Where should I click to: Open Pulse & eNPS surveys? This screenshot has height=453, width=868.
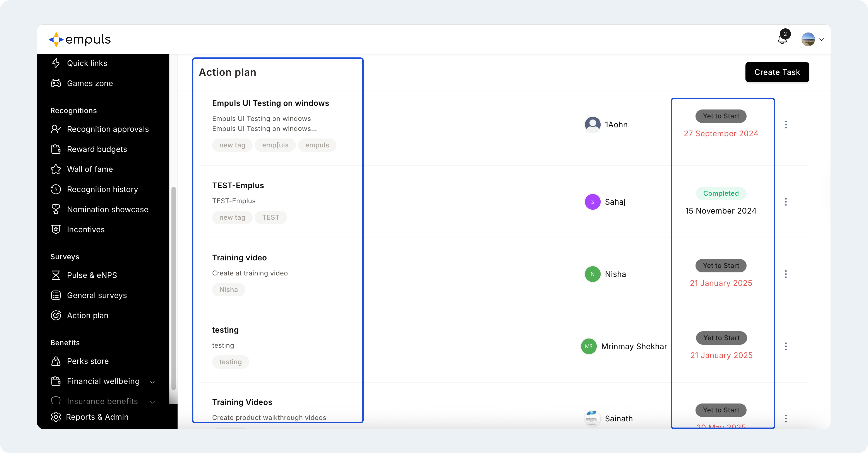tap(92, 275)
